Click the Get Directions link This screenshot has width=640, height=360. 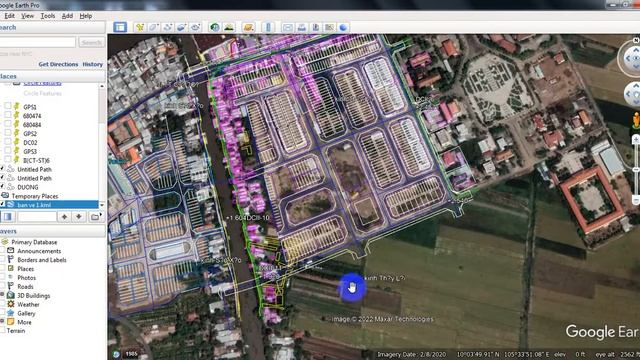(58, 64)
